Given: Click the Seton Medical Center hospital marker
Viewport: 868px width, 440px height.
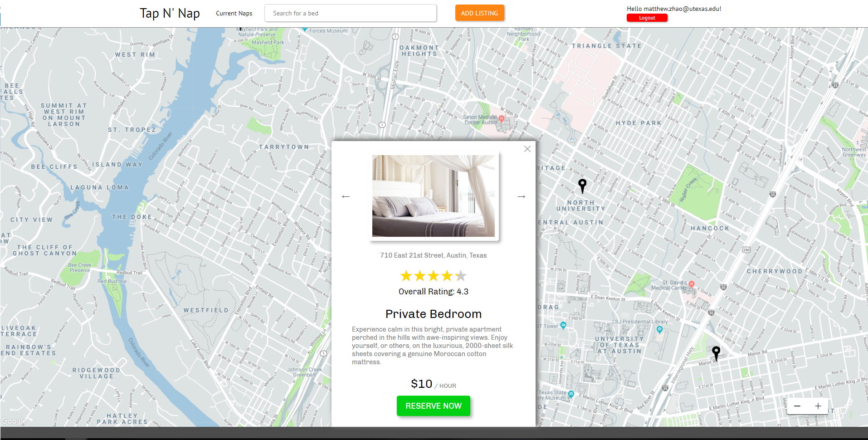Looking at the screenshot, I should pyautogui.click(x=501, y=118).
